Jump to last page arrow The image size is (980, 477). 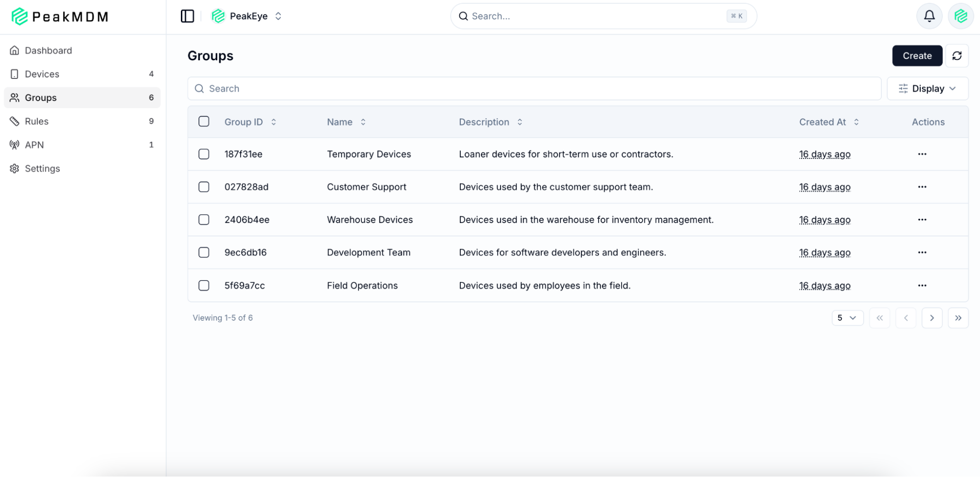click(958, 318)
